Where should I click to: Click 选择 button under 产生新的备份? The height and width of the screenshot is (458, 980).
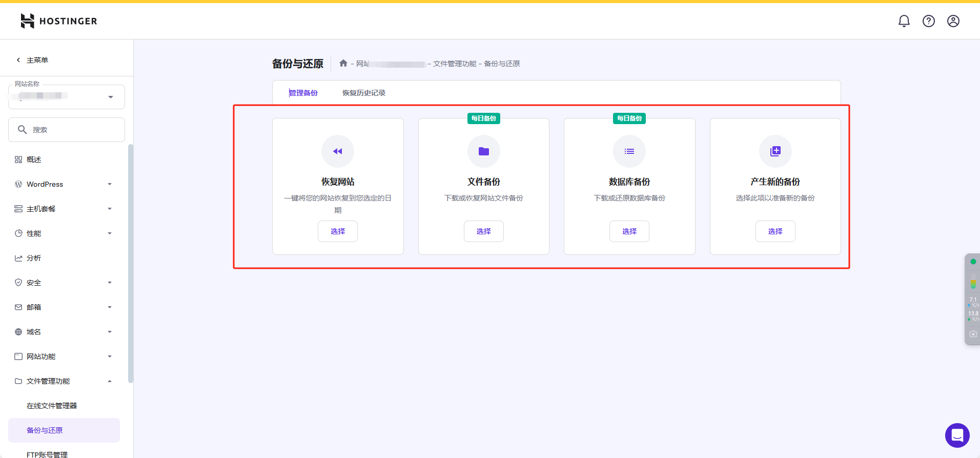tap(775, 231)
